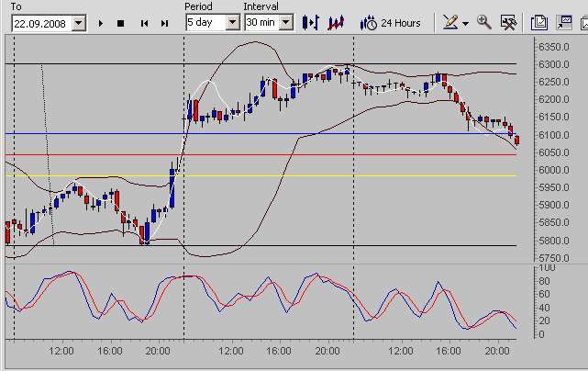Image resolution: width=588 pixels, height=371 pixels.
Task: Select the red horizontal line near 6050
Action: pos(275,154)
